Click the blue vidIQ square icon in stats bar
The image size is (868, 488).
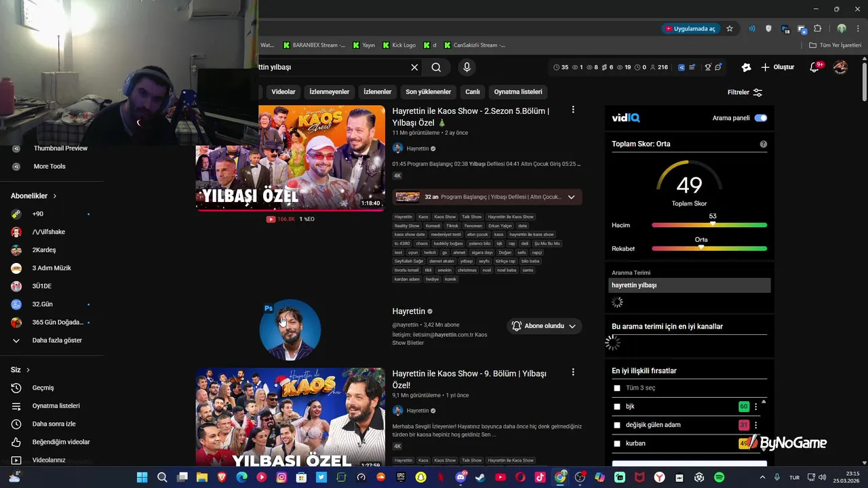click(682, 67)
